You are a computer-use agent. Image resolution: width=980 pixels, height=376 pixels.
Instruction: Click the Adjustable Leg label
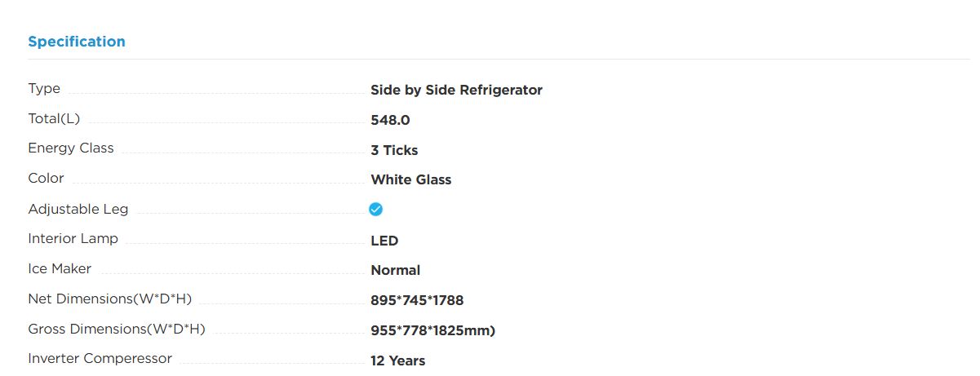pyautogui.click(x=78, y=210)
